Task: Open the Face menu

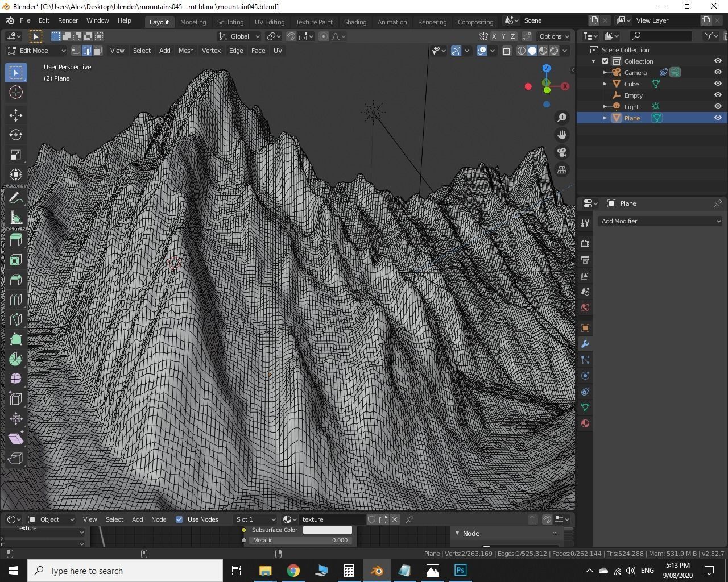Action: coord(258,51)
